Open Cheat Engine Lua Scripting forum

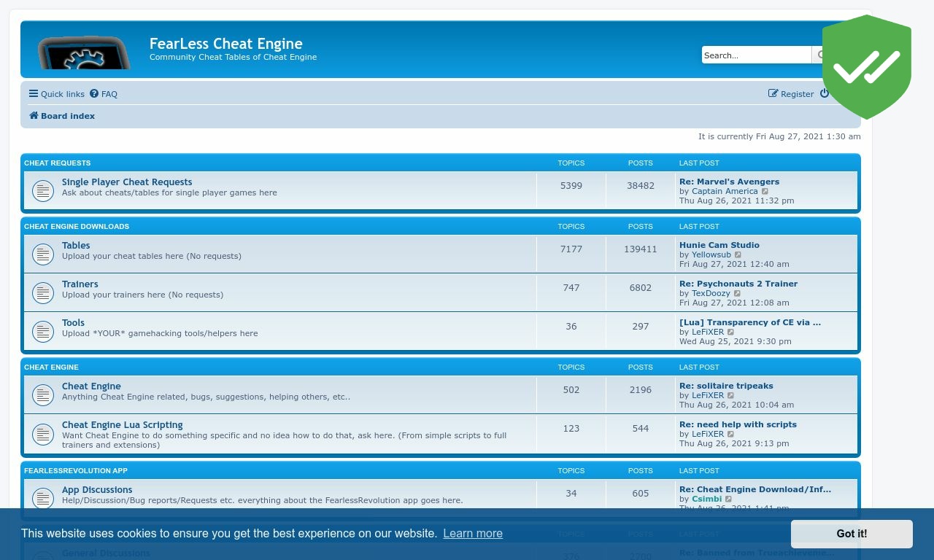click(x=123, y=425)
